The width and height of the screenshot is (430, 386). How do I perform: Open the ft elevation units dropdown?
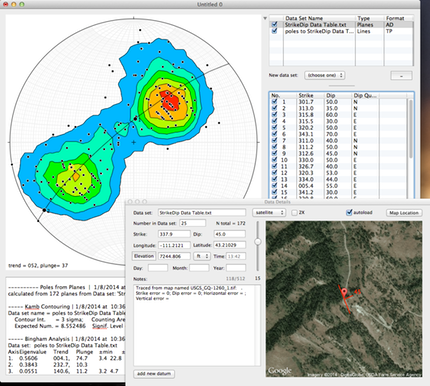point(202,256)
